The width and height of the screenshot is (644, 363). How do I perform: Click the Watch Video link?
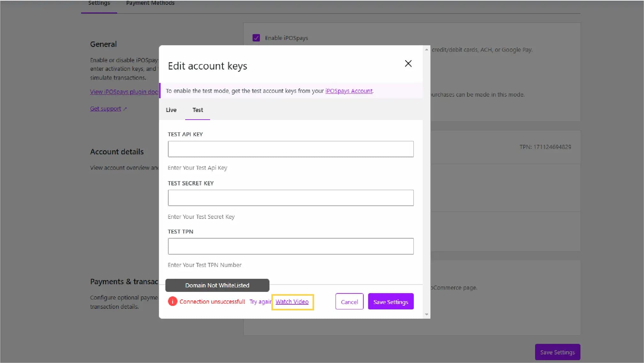(292, 301)
